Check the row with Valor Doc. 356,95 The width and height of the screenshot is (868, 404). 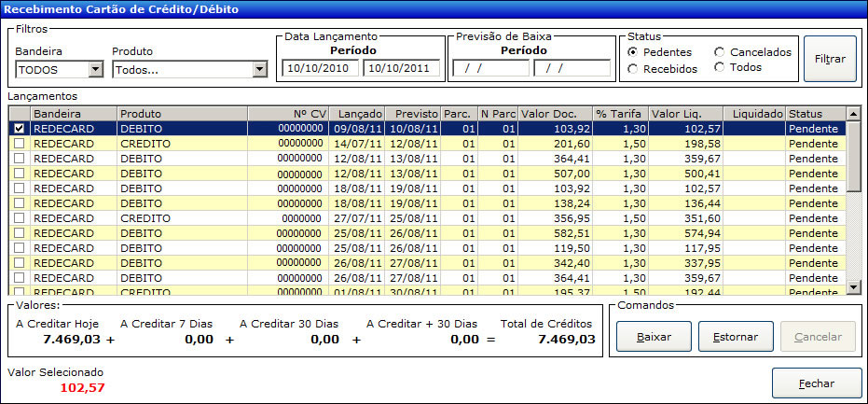(20, 217)
